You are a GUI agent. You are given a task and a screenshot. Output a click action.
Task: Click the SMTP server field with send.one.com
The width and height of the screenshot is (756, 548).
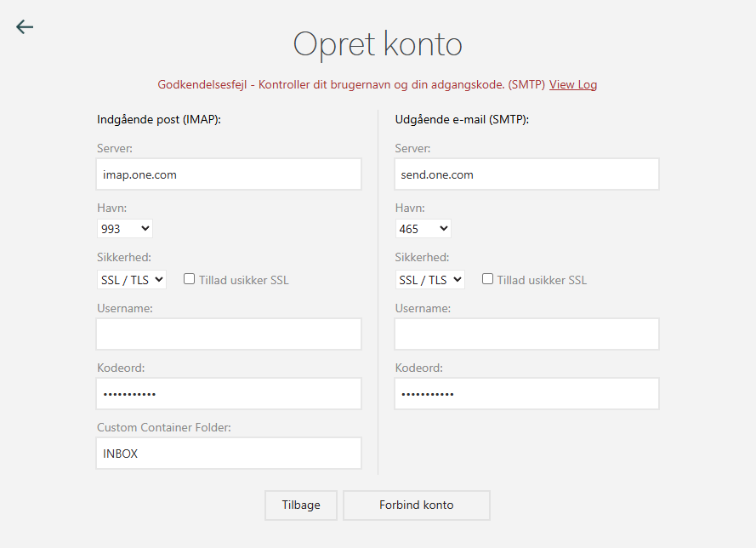point(526,174)
